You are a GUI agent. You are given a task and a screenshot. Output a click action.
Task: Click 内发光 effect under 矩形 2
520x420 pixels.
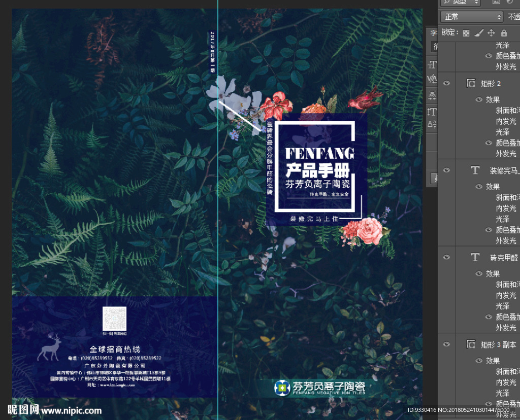(506, 122)
